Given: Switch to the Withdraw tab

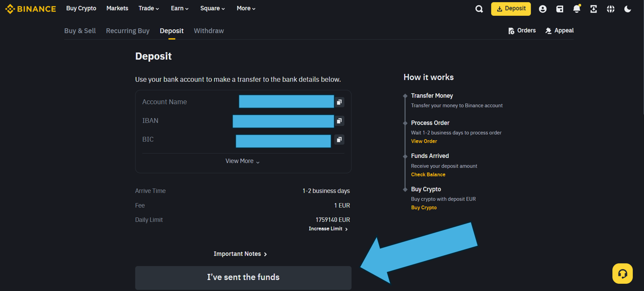Looking at the screenshot, I should (209, 31).
